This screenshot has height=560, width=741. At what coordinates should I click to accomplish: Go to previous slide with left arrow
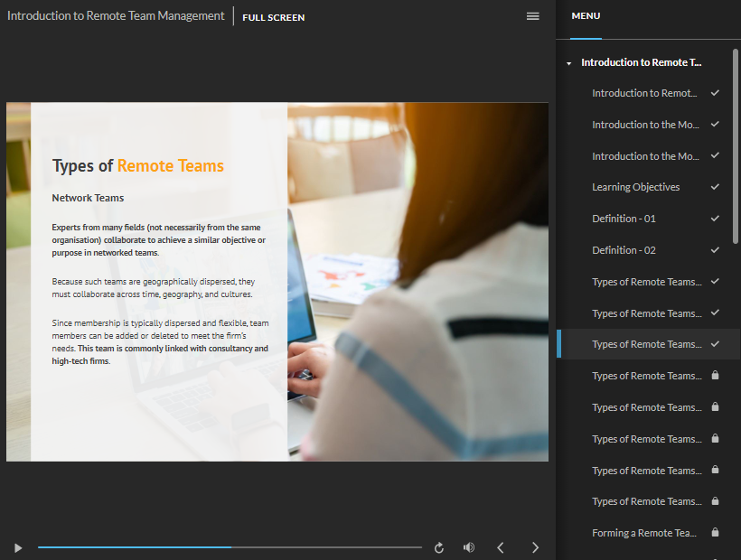(x=502, y=547)
